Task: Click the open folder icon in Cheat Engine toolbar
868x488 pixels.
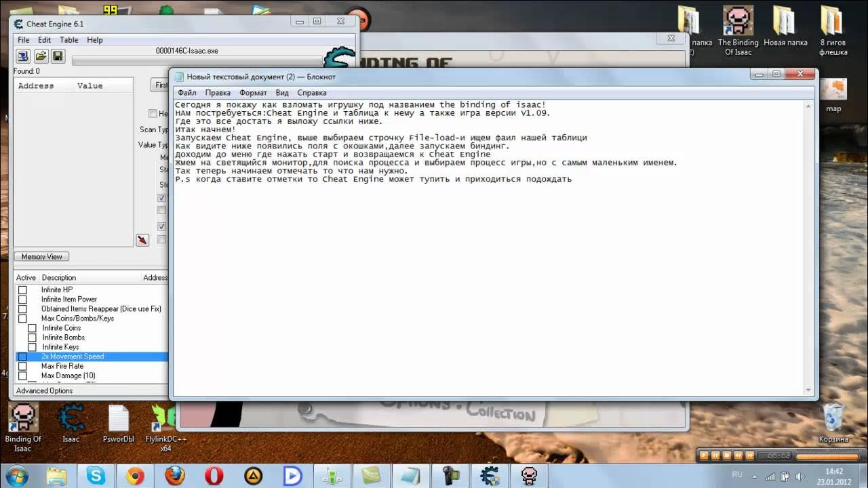Action: 41,56
